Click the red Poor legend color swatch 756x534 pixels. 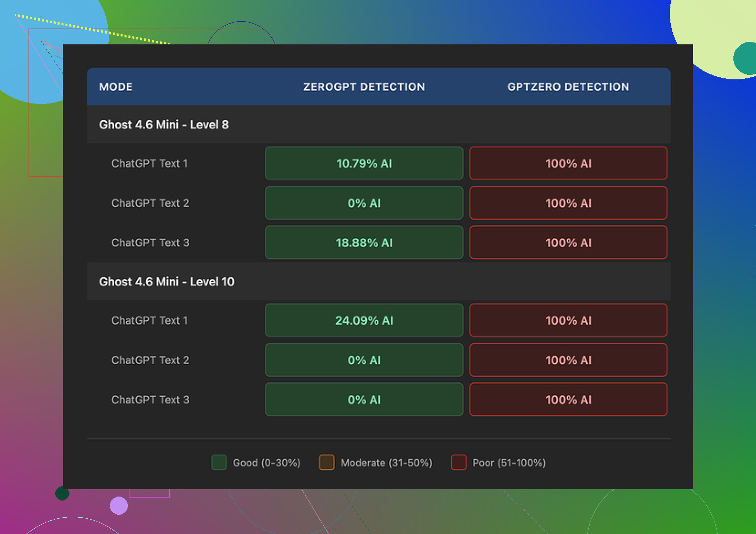459,463
